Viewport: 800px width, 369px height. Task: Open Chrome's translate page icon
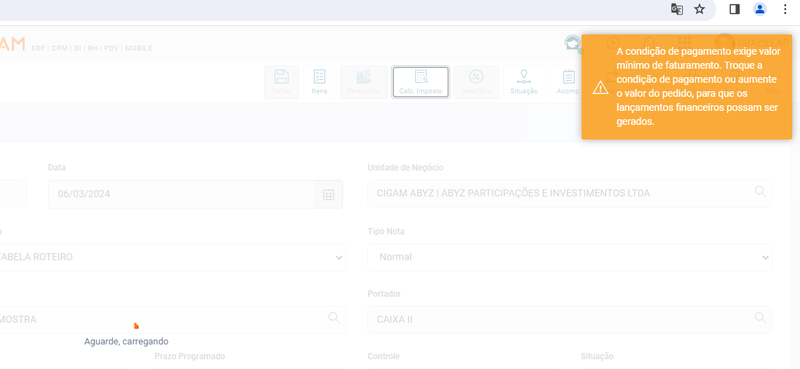(677, 9)
